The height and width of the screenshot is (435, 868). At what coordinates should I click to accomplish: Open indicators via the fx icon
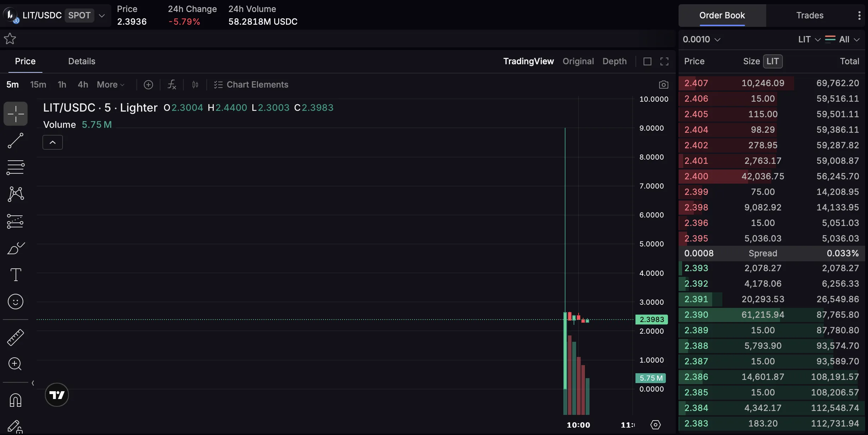pos(172,85)
